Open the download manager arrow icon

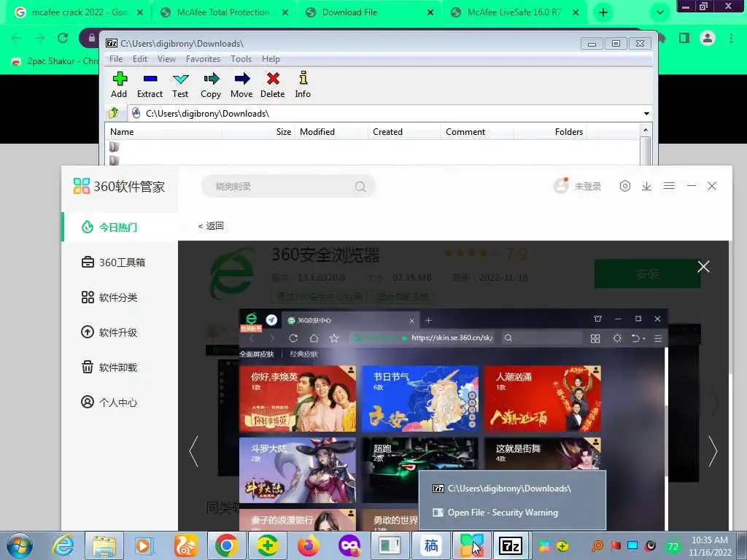[x=646, y=186]
